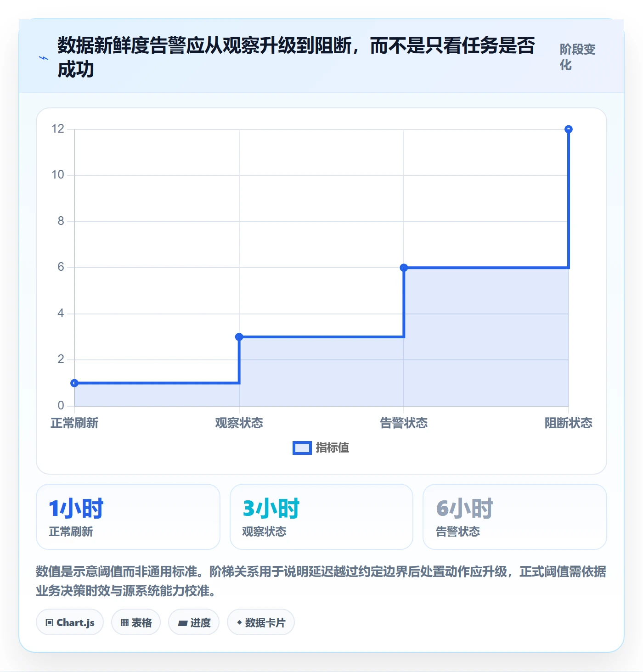Click the y-axis value 0
This screenshot has height=672, width=643.
(61, 406)
